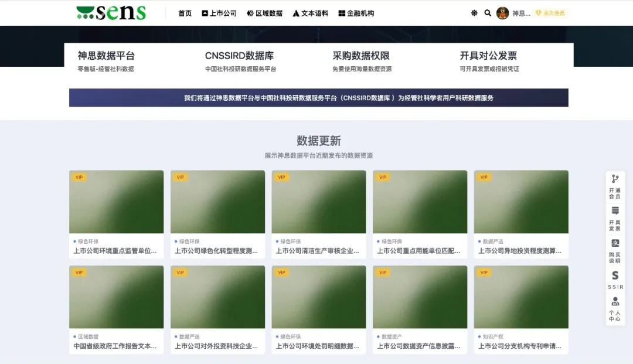633x364 pixels.
Task: Open thumbnail of 上市公司环境重点监管单位
Action: click(116, 202)
